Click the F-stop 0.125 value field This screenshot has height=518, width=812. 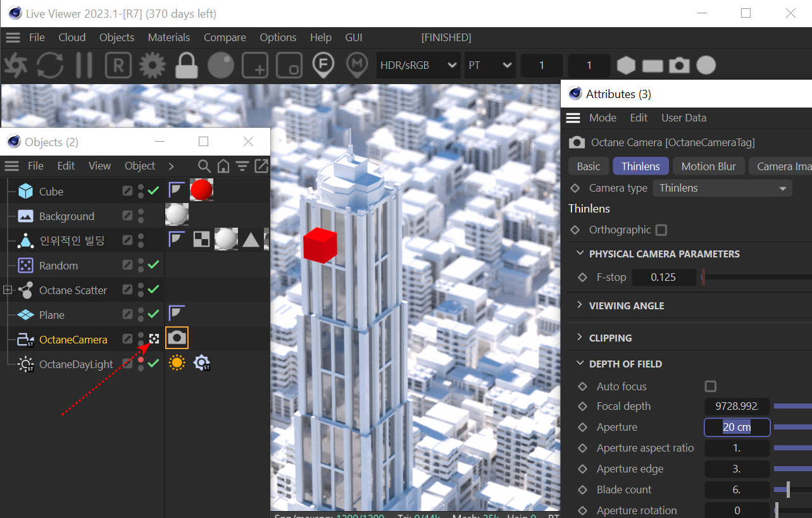click(x=664, y=277)
